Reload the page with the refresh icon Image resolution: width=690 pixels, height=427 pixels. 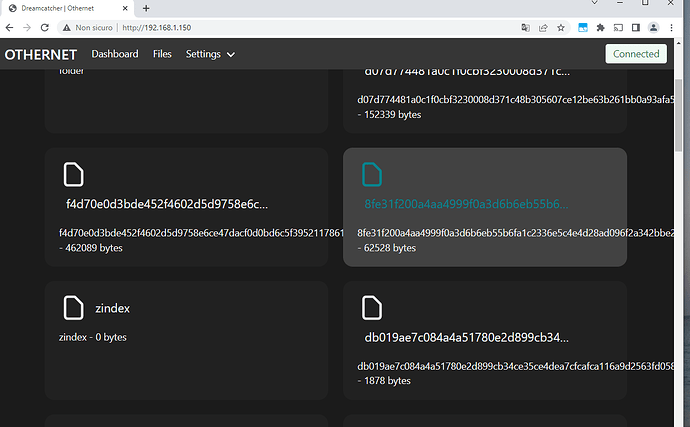click(x=44, y=28)
